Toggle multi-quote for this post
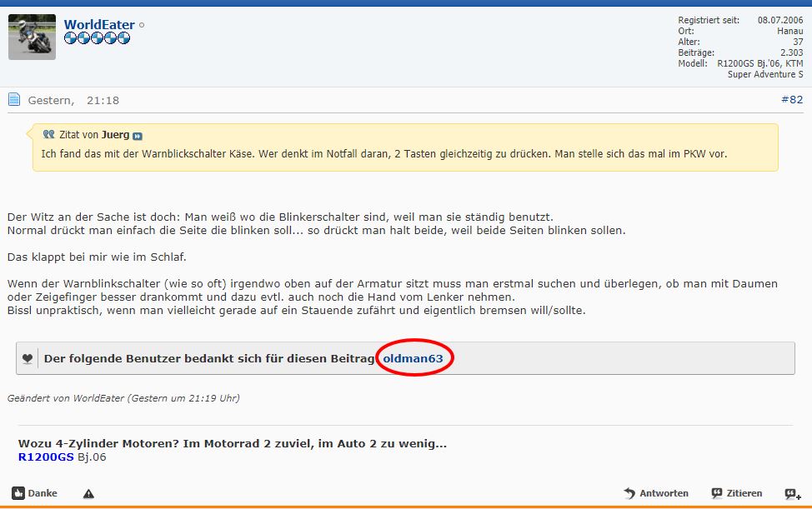812x509 pixels. [792, 493]
